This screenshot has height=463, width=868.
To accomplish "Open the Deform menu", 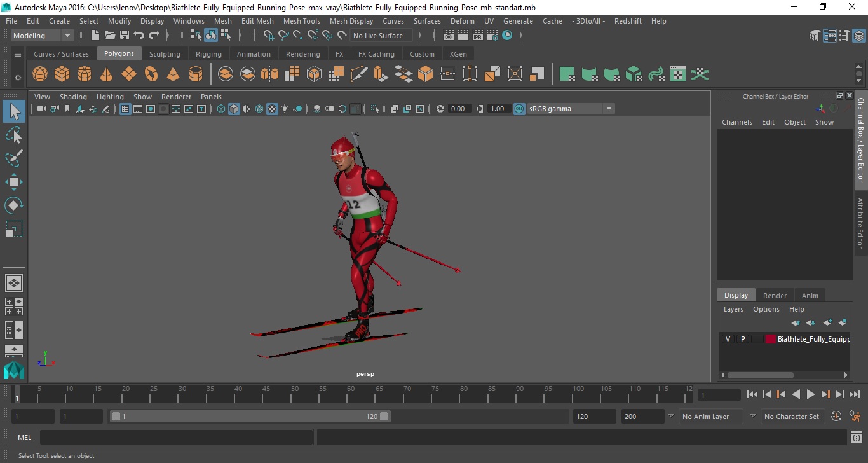I will (x=462, y=21).
